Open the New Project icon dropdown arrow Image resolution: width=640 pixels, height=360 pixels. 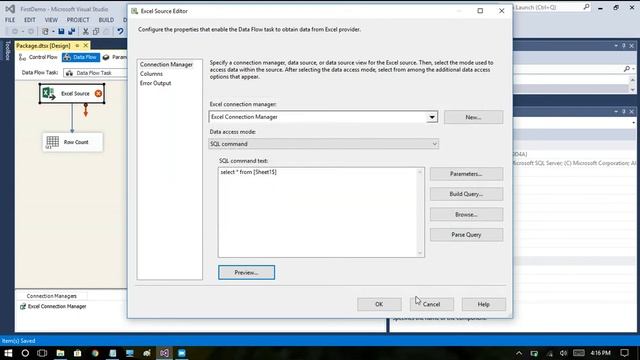(53, 31)
